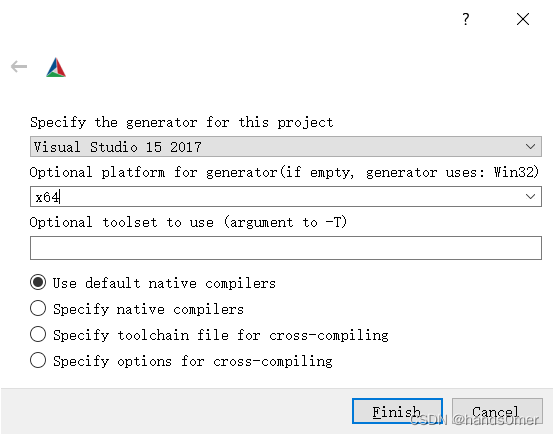Go back using the left arrow

19,66
